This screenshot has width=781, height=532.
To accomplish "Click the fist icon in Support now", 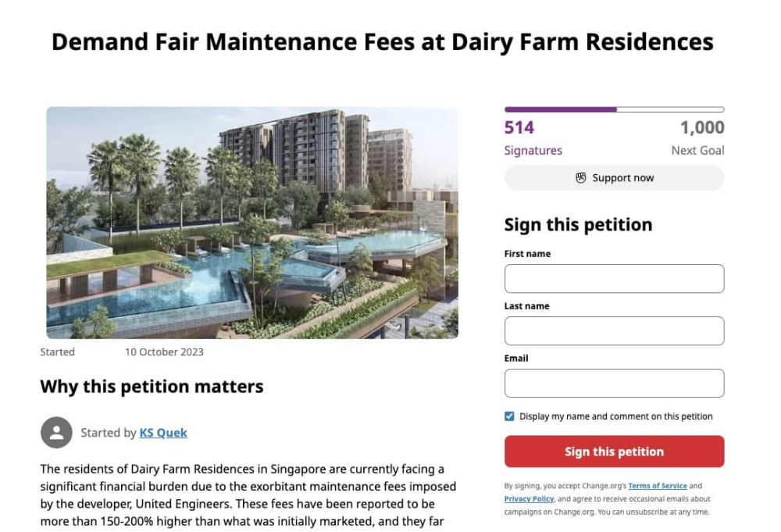I will click(580, 178).
